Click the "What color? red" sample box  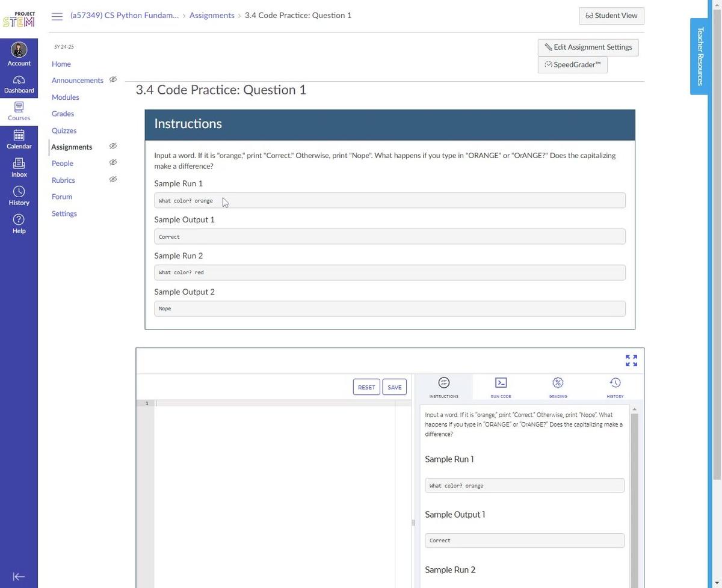[390, 272]
